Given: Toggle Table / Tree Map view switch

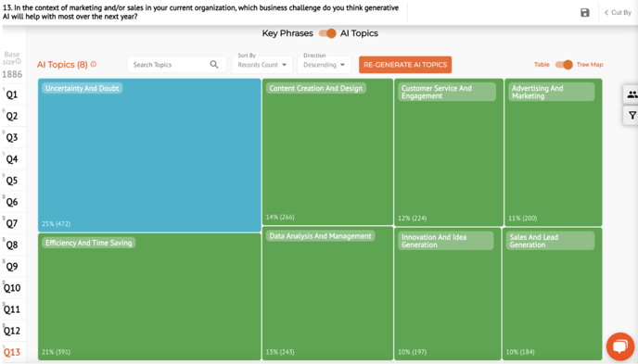Looking at the screenshot, I should (x=564, y=65).
